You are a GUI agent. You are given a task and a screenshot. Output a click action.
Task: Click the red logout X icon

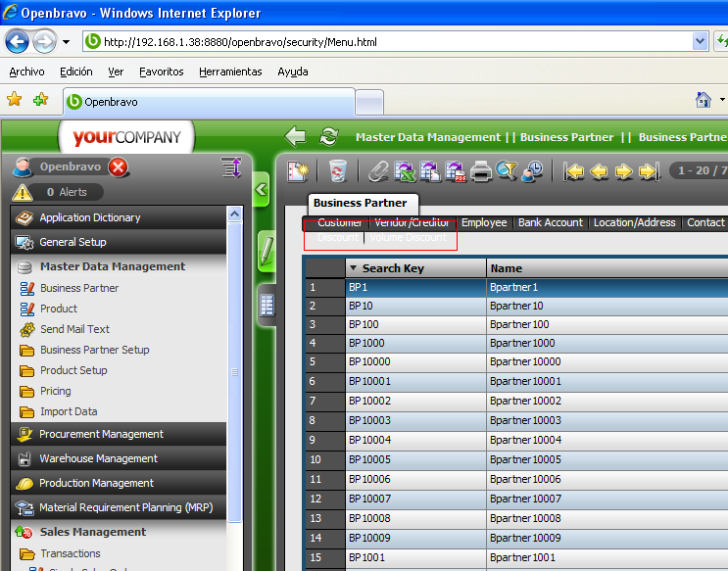pyautogui.click(x=119, y=167)
